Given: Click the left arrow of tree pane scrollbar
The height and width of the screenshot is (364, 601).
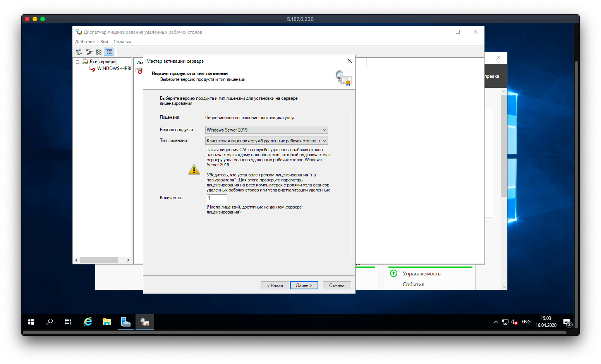Looking at the screenshot, I should [76, 260].
